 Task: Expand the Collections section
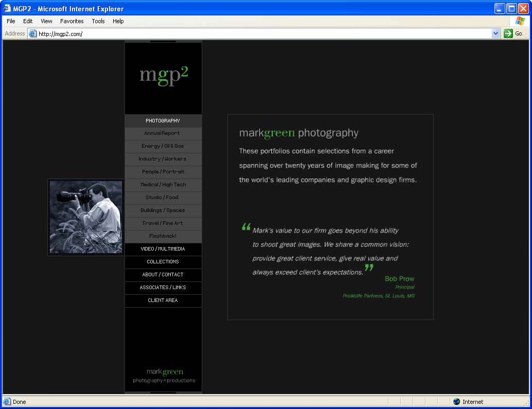click(163, 262)
